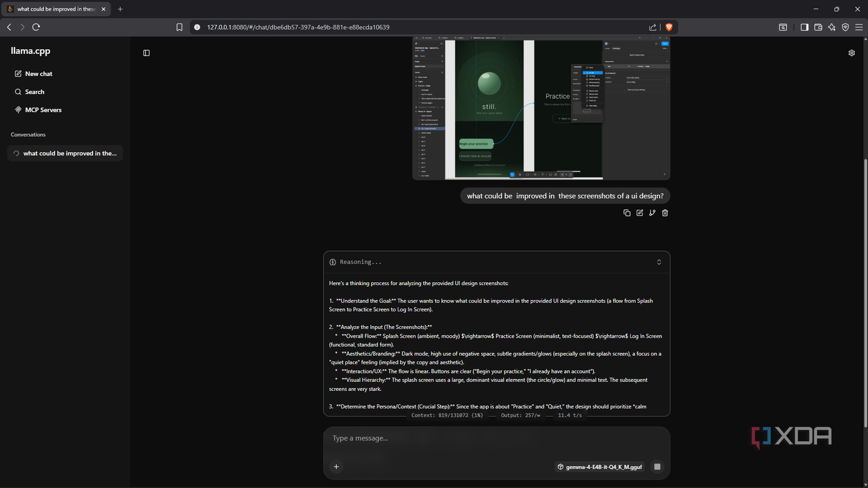Stop generation with square button

click(657, 467)
